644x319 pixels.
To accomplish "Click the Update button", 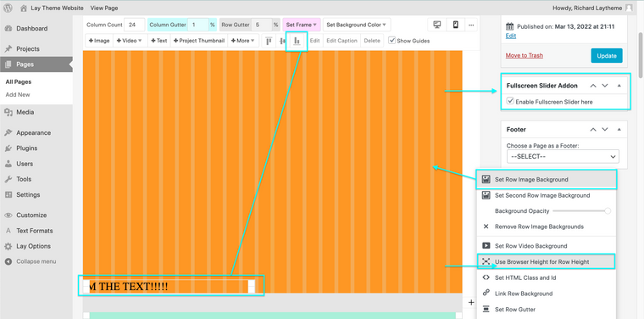I will [607, 55].
